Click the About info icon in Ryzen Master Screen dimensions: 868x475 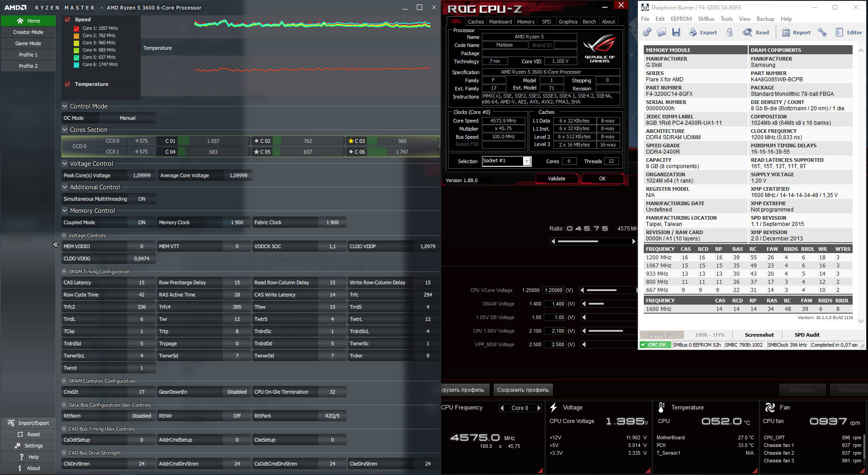tap(20, 468)
